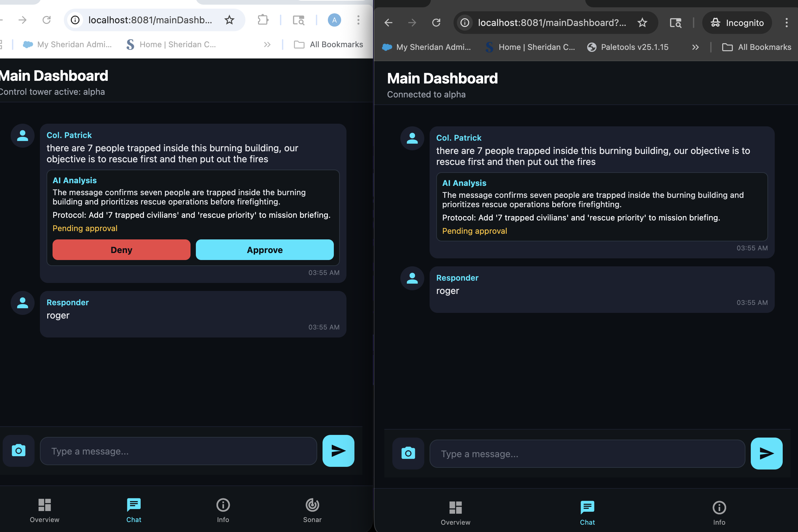
Task: Focus message input in left window
Action: point(179,451)
